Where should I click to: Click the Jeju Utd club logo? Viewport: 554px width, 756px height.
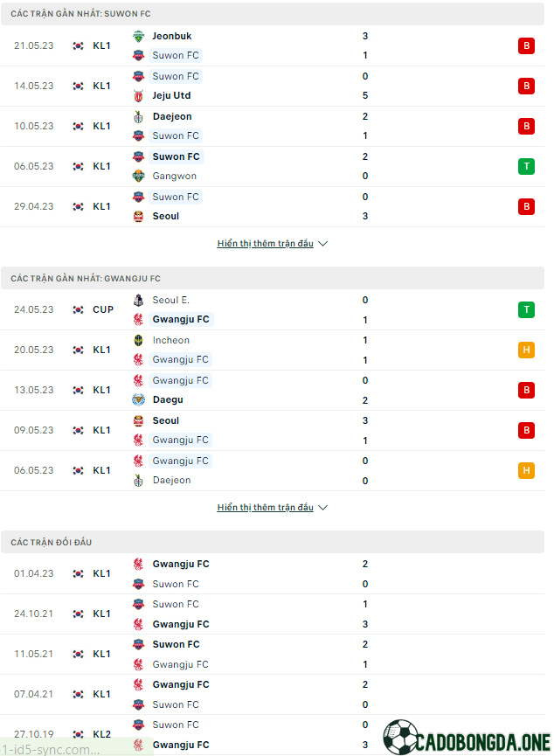coord(138,95)
